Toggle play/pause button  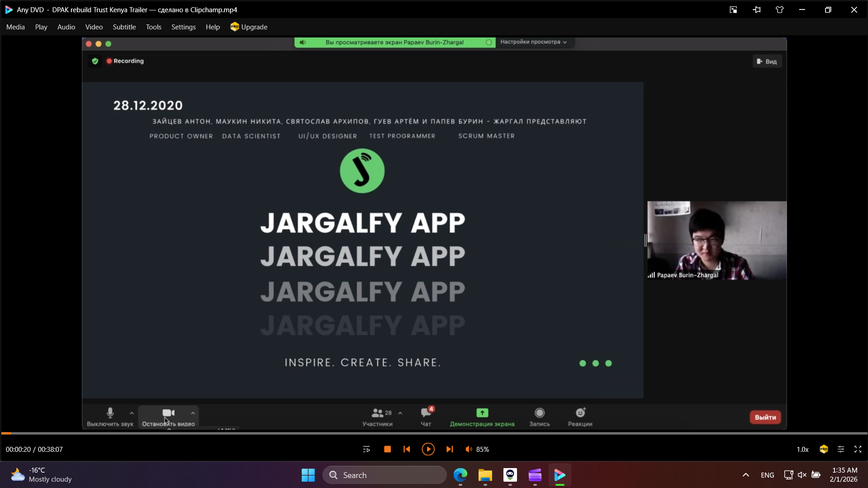[428, 450]
